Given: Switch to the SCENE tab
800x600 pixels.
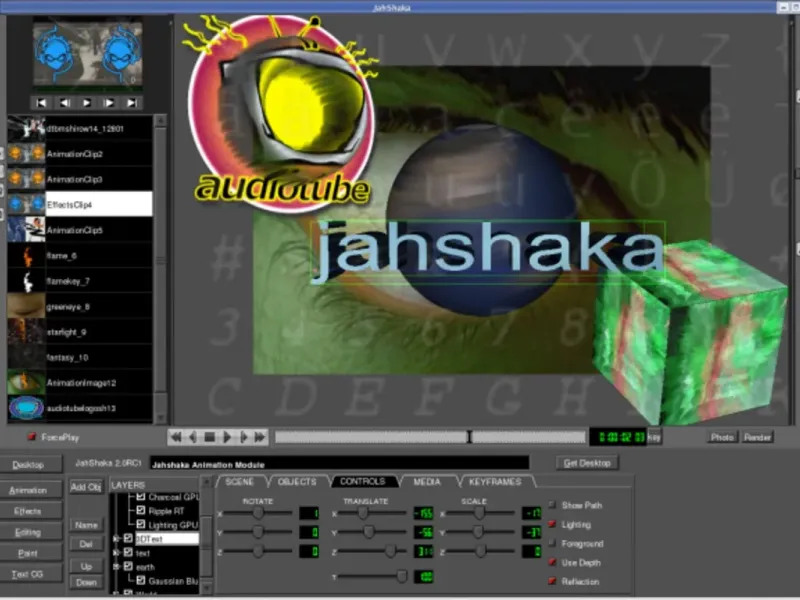Looking at the screenshot, I should 240,482.
